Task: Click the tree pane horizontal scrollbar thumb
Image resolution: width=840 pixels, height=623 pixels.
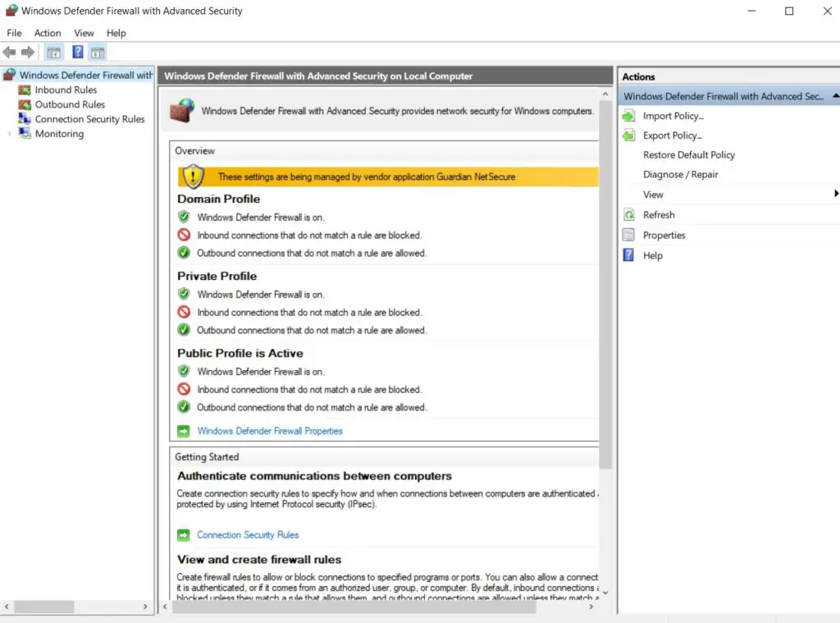Action: 44,607
